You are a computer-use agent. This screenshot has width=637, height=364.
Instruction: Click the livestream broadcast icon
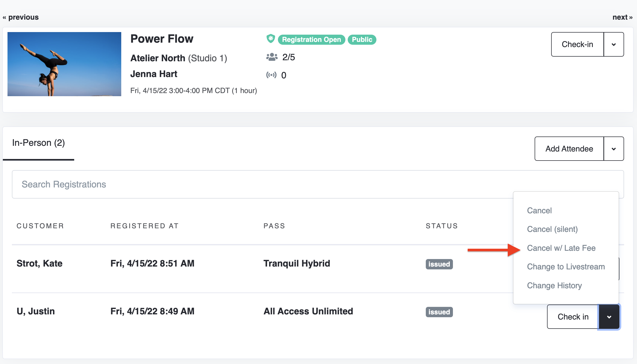point(271,75)
